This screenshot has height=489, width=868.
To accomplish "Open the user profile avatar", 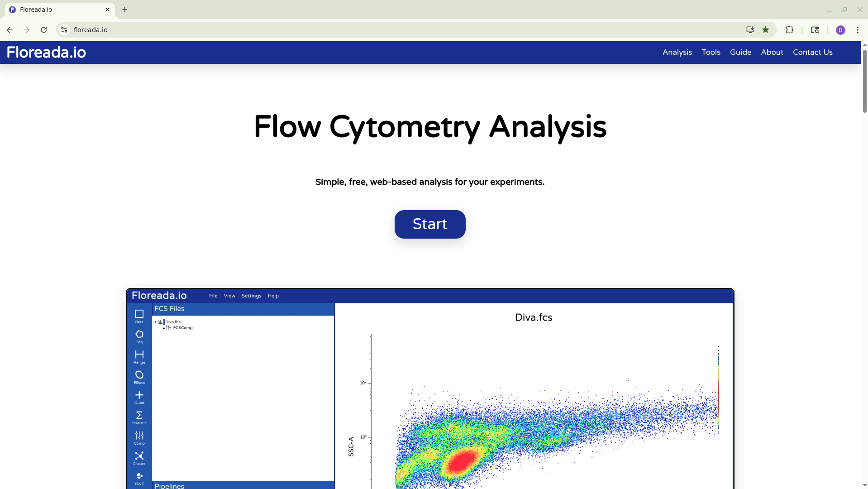I will point(840,30).
